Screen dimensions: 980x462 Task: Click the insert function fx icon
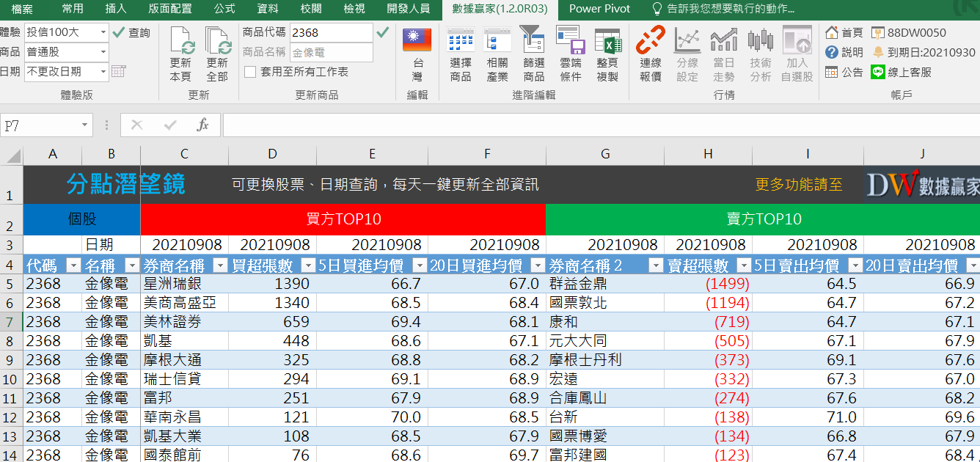point(203,125)
